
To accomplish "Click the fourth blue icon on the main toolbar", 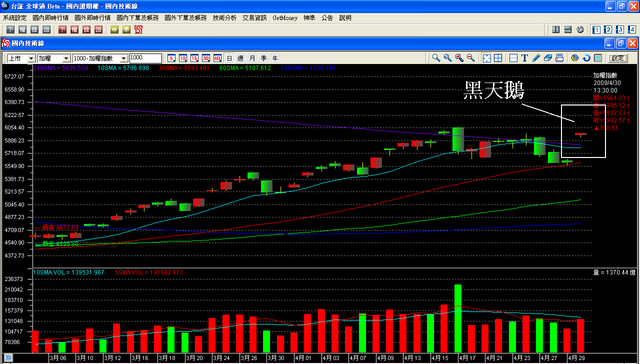I will pyautogui.click(x=47, y=29).
